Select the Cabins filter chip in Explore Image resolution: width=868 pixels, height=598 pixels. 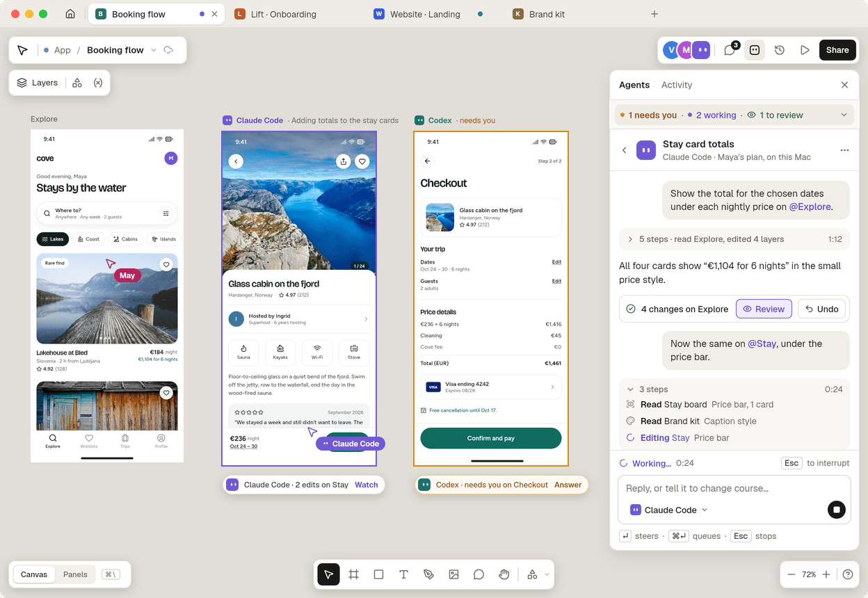[x=125, y=239]
